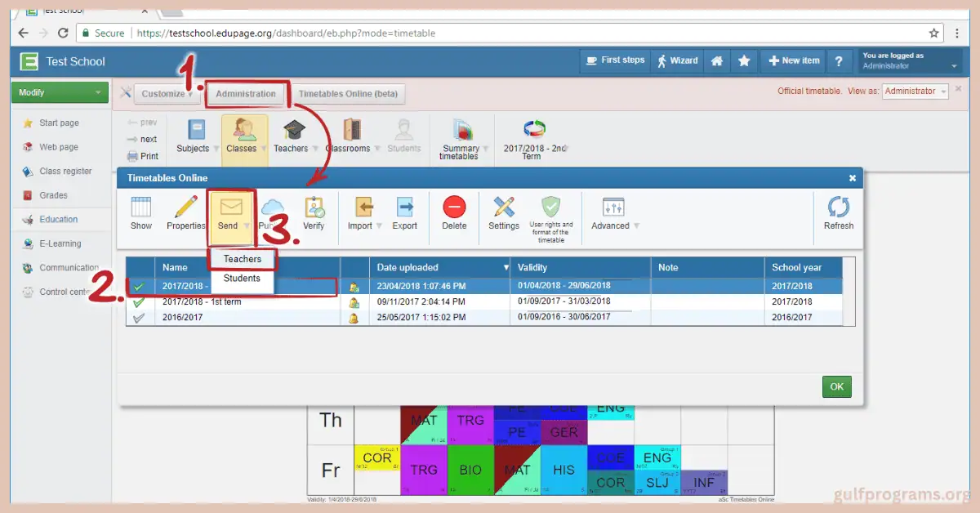980x513 pixels.
Task: Export the timetable using the Export icon
Action: 404,212
